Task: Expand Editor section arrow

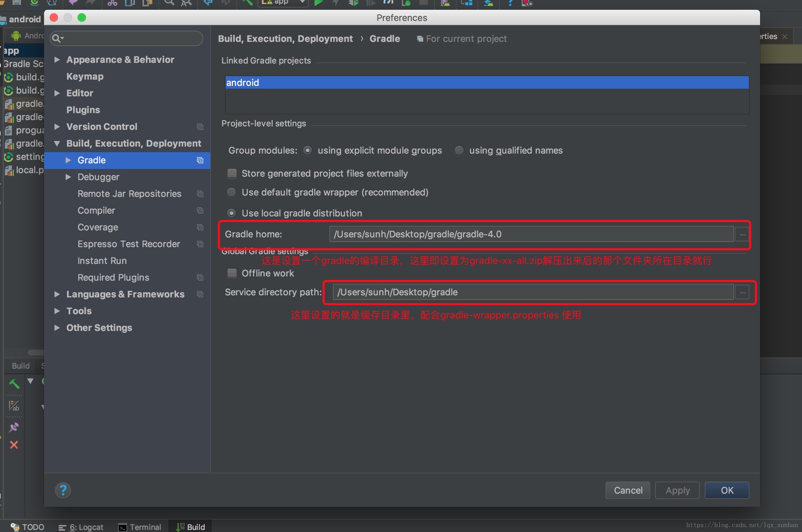Action: click(x=57, y=93)
